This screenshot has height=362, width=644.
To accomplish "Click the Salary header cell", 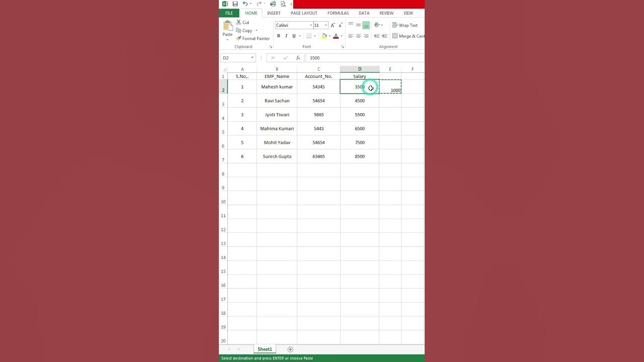I will point(359,76).
